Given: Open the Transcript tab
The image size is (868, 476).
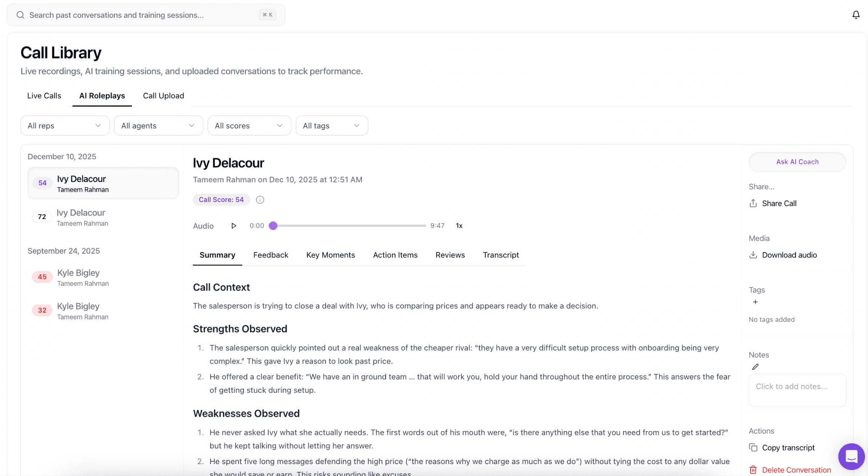Looking at the screenshot, I should coord(501,255).
